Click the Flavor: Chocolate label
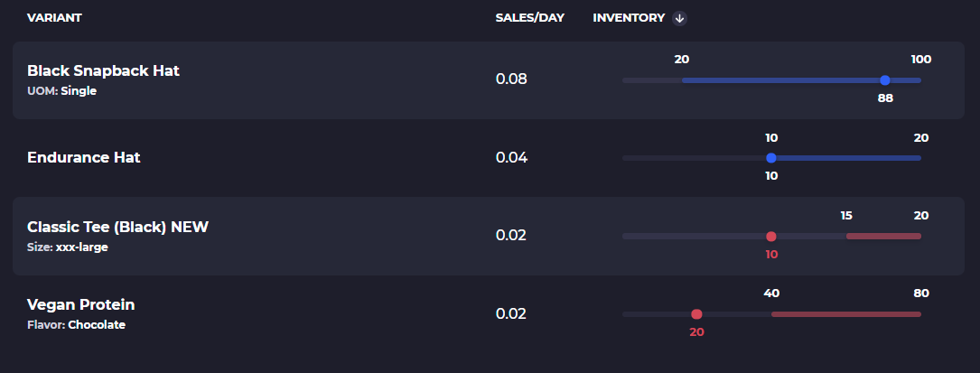980x373 pixels. [x=76, y=325]
